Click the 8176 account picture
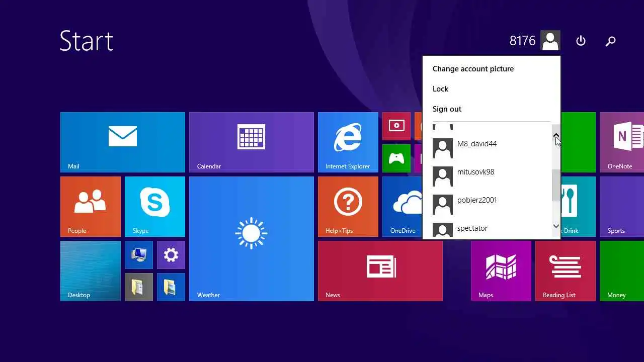The height and width of the screenshot is (362, 644). point(550,41)
